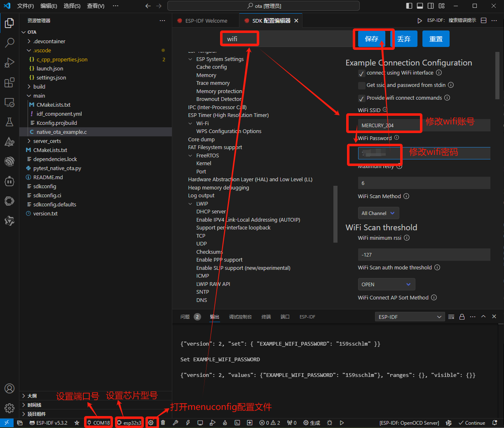The image size is (504, 428).
Task: Click the 丢弃 discard button
Action: click(404, 39)
